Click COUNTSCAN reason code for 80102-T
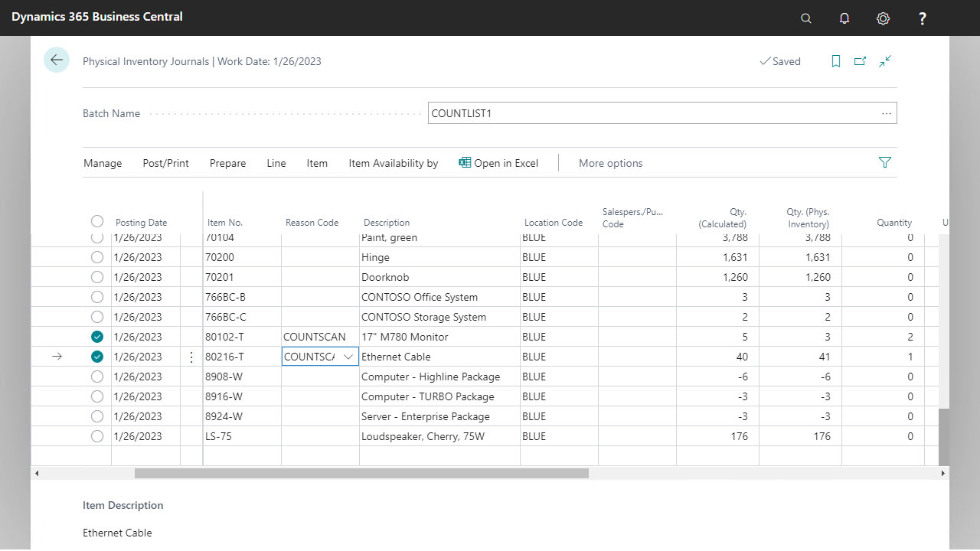The image size is (980, 551). click(315, 337)
